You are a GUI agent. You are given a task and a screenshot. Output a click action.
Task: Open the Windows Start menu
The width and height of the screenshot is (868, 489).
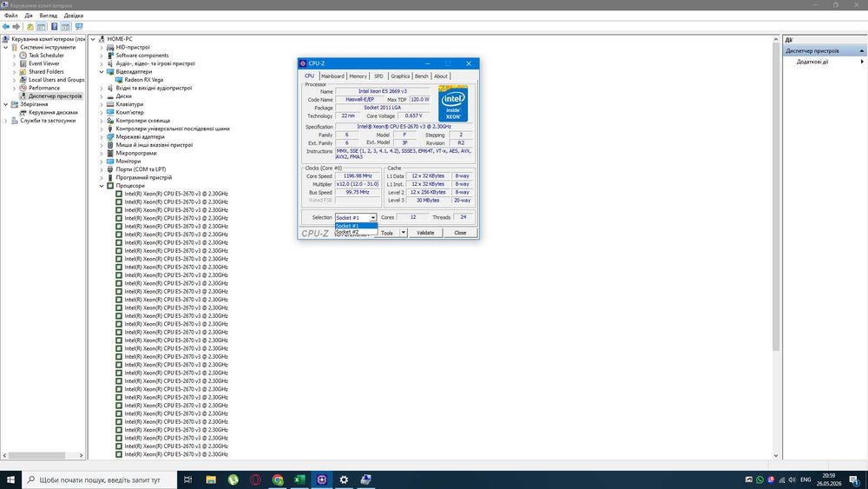[x=10, y=479]
